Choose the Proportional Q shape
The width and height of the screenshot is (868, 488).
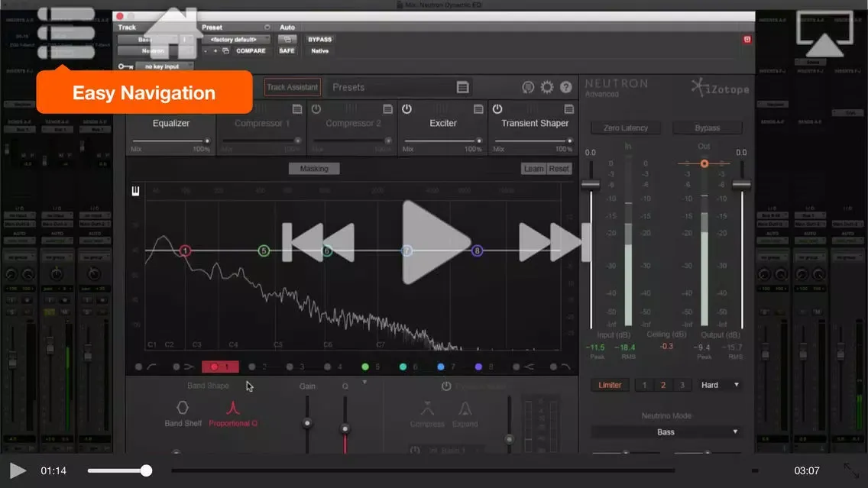[233, 413]
